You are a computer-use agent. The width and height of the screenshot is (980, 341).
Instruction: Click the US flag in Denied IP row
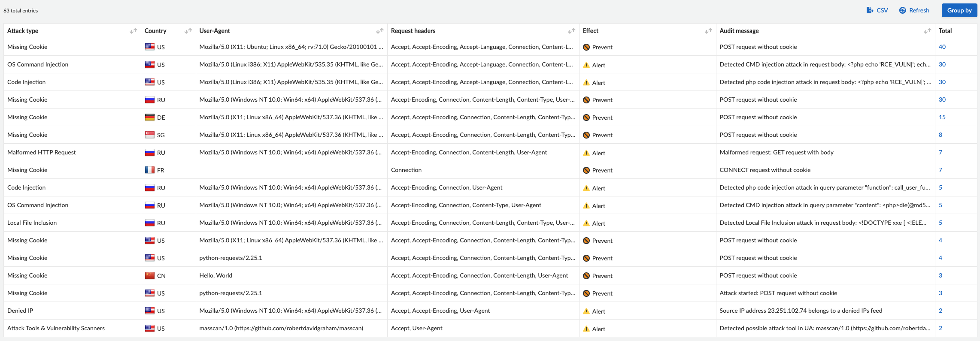[x=150, y=311]
